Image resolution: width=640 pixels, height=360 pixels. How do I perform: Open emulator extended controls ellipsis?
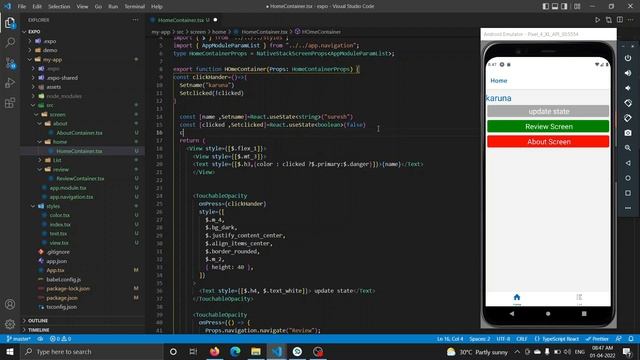[628, 208]
